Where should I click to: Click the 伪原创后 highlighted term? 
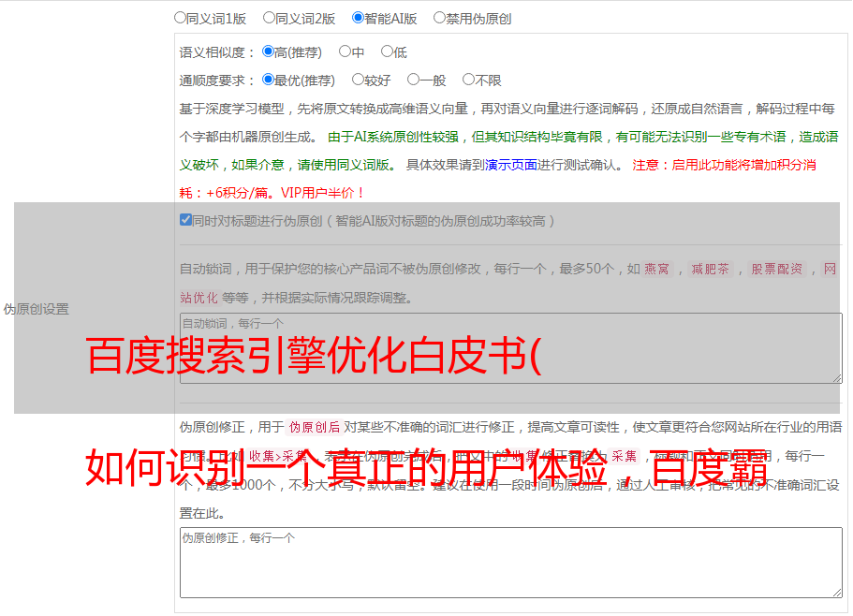click(x=315, y=427)
